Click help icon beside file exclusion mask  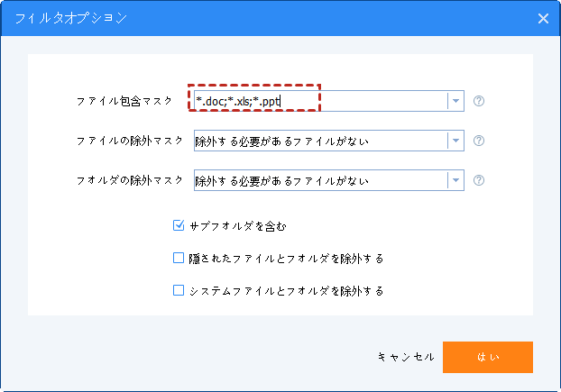[x=479, y=141]
